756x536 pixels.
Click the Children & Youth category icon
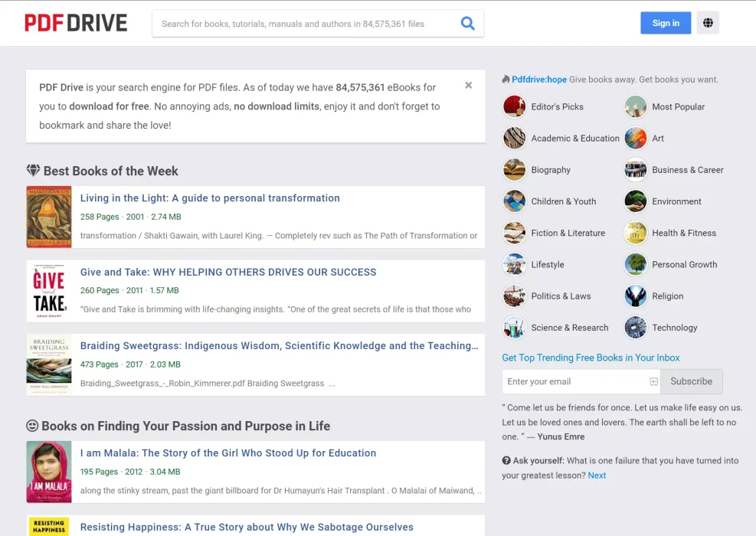click(x=515, y=201)
